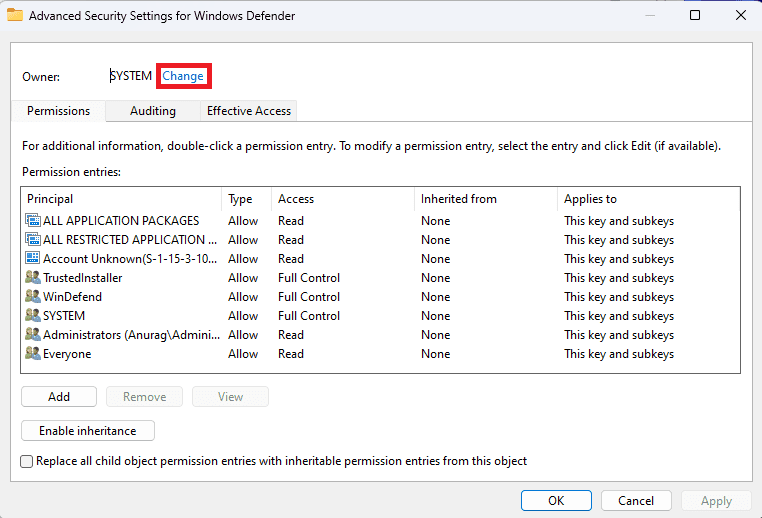Switch to the Permissions tab
This screenshot has width=762, height=518.
click(58, 111)
